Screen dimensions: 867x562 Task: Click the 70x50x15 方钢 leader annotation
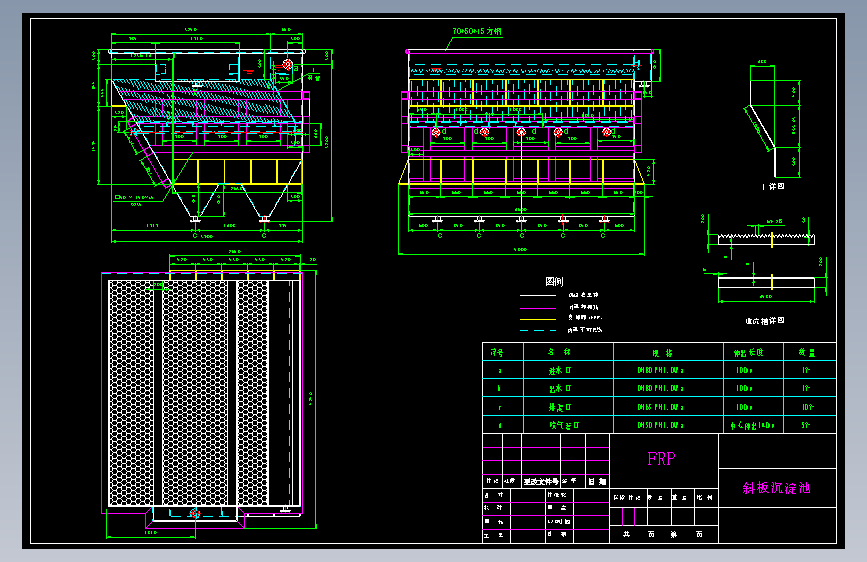click(x=477, y=32)
